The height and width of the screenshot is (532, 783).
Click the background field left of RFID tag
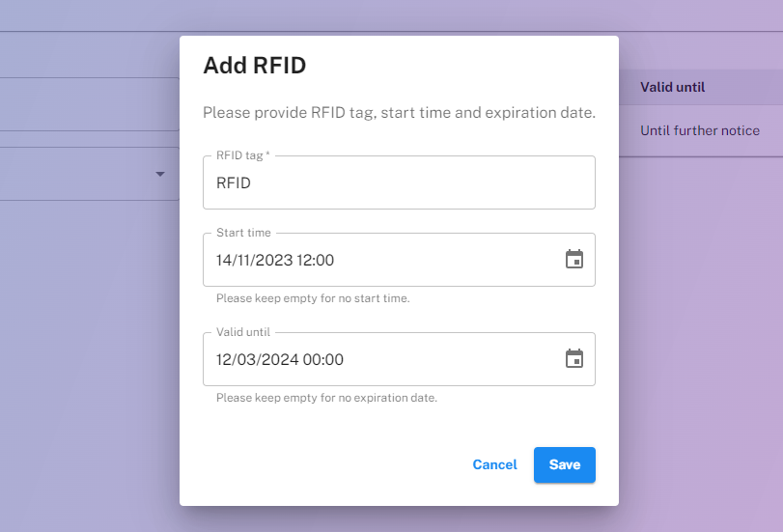coord(87,104)
